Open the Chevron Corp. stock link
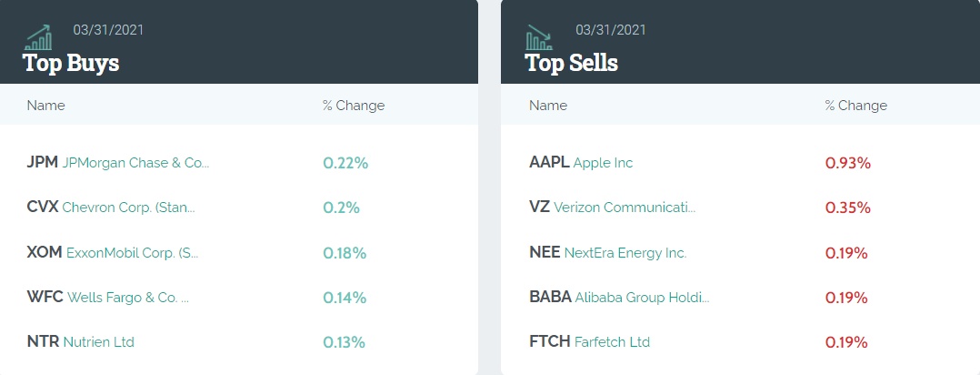Image resolution: width=980 pixels, height=375 pixels. click(x=128, y=208)
